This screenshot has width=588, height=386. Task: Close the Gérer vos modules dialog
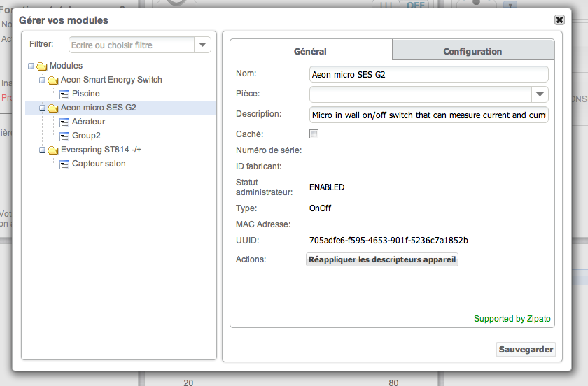point(559,20)
